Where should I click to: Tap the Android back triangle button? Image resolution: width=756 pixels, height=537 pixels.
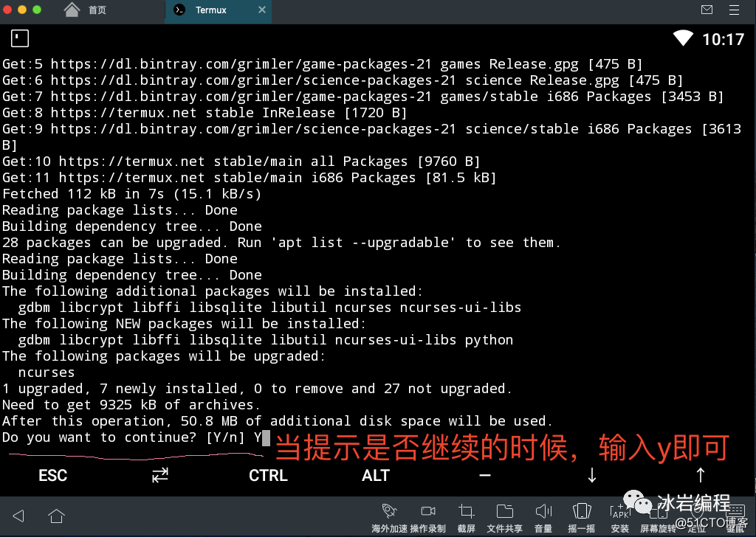click(18, 516)
